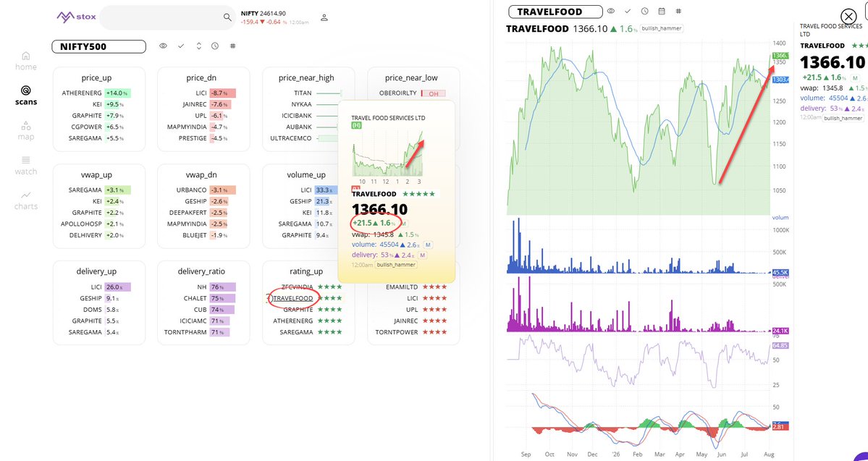Click the mini chart in TRAVELFOOD popup card
This screenshot has width=868, height=461.
coord(387,153)
